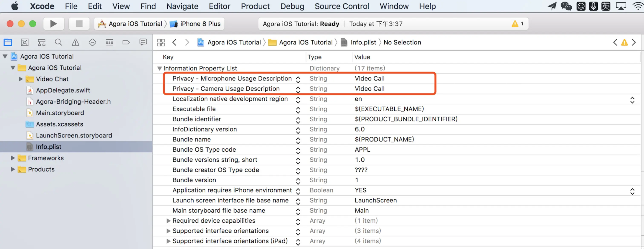This screenshot has height=249, width=644.
Task: Expand Required device capabilities row
Action: click(168, 221)
